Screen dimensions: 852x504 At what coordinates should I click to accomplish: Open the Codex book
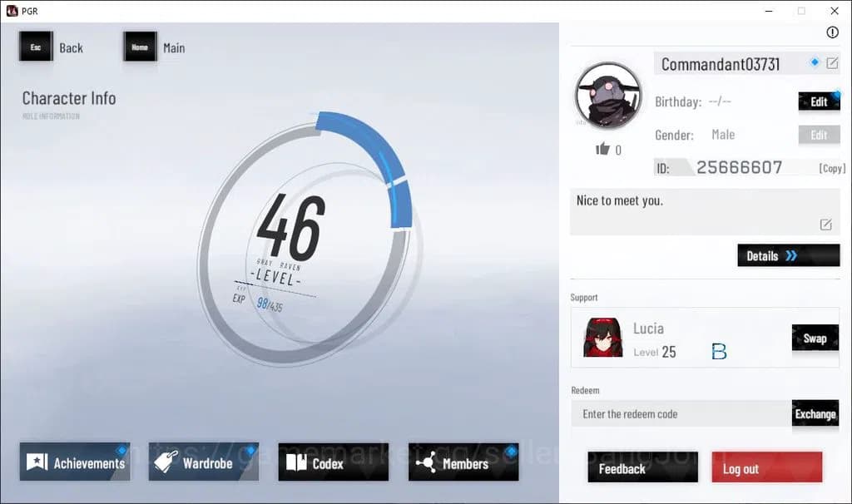point(333,462)
